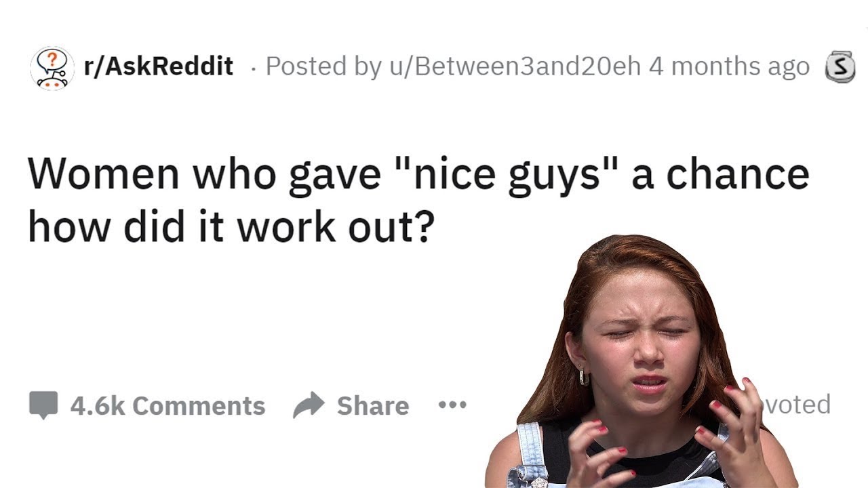Click the "4 months ago" timestamp
The height and width of the screenshot is (488, 868).
(729, 66)
